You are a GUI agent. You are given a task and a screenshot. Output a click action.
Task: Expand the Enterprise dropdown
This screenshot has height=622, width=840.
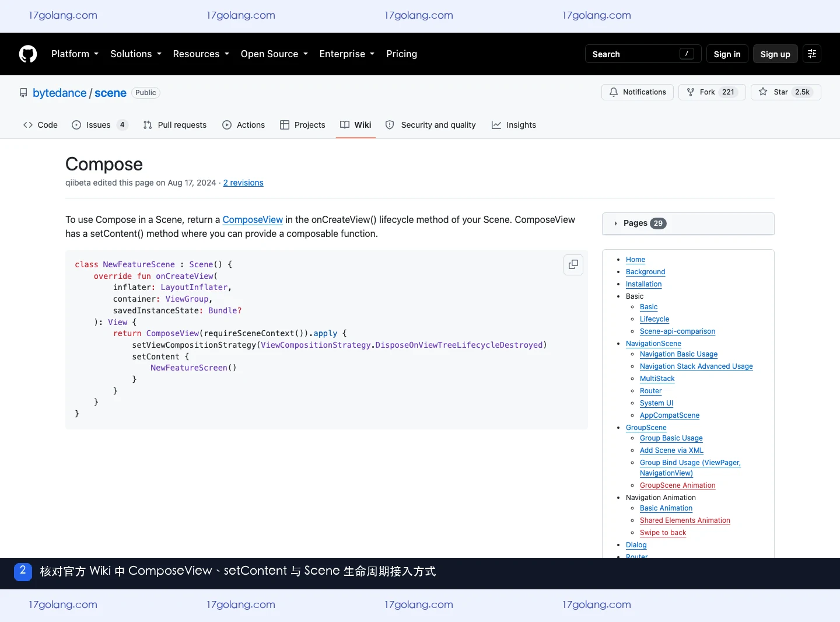click(347, 54)
